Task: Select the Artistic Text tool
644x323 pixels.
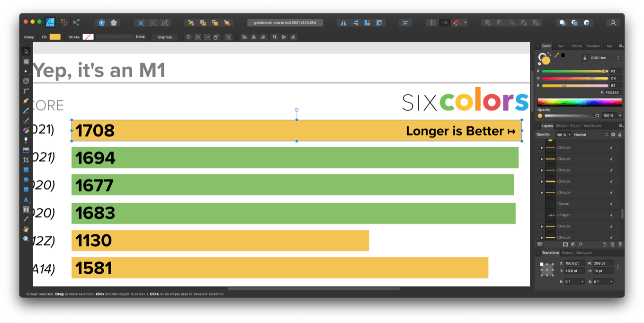Action: 26,210
